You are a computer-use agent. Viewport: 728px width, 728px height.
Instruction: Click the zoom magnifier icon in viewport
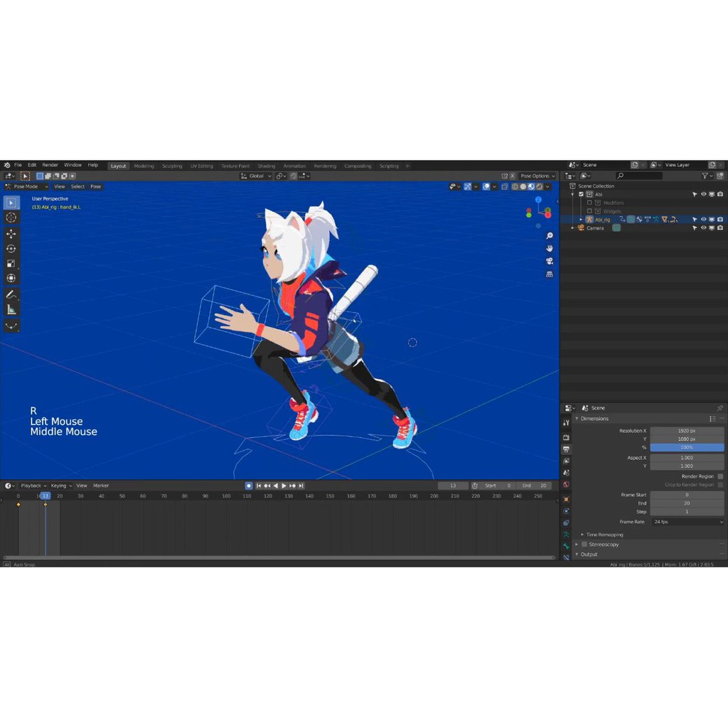click(x=550, y=236)
